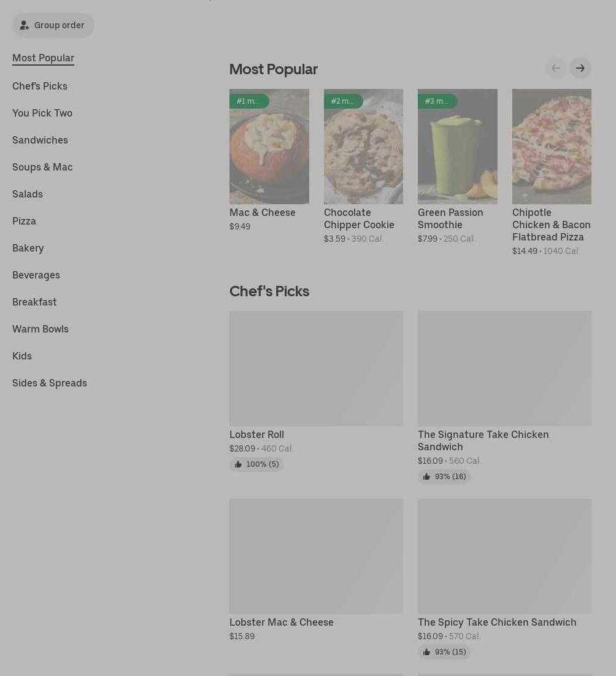Jump to the Pizza category

(x=24, y=221)
